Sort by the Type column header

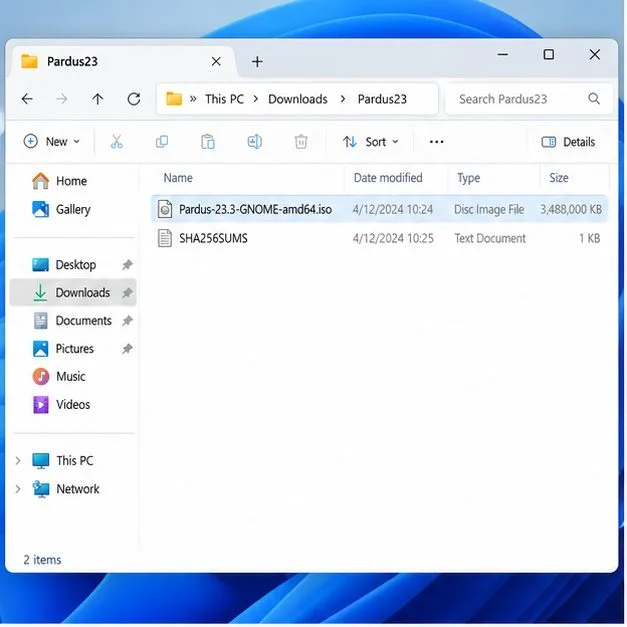pyautogui.click(x=468, y=178)
